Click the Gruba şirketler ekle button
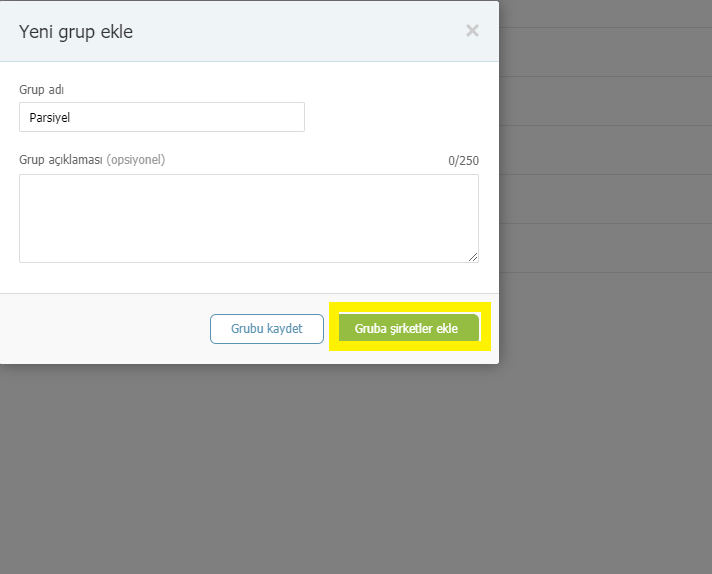This screenshot has height=574, width=712. coord(409,328)
